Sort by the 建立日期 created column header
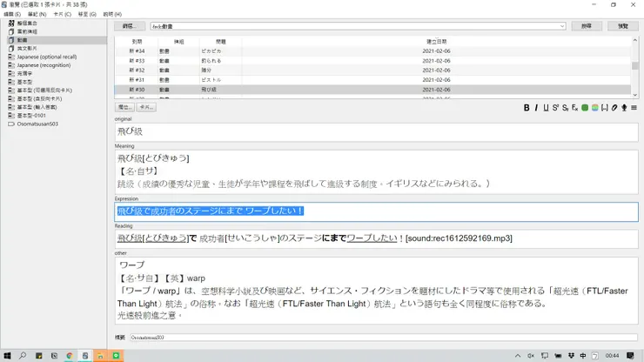 436,42
